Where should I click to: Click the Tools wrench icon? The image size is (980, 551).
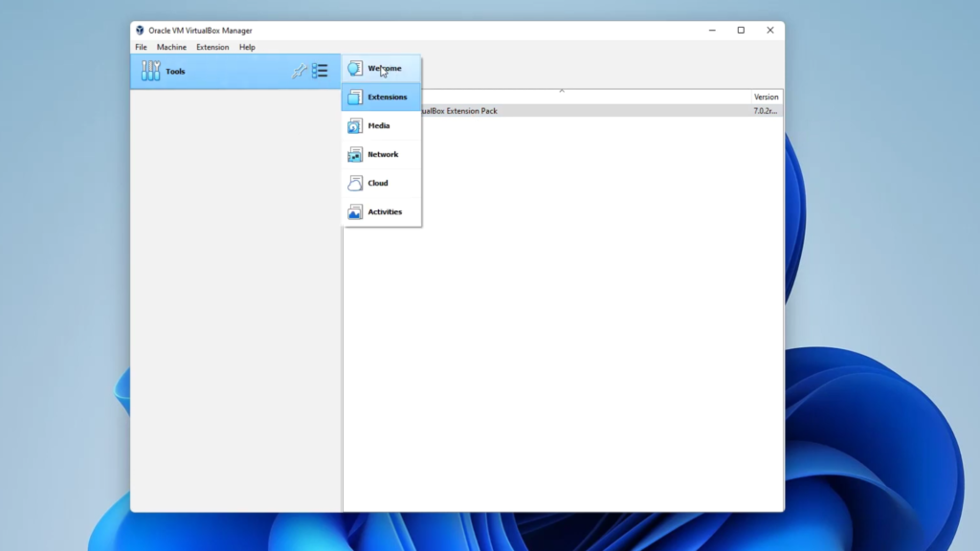pyautogui.click(x=150, y=71)
